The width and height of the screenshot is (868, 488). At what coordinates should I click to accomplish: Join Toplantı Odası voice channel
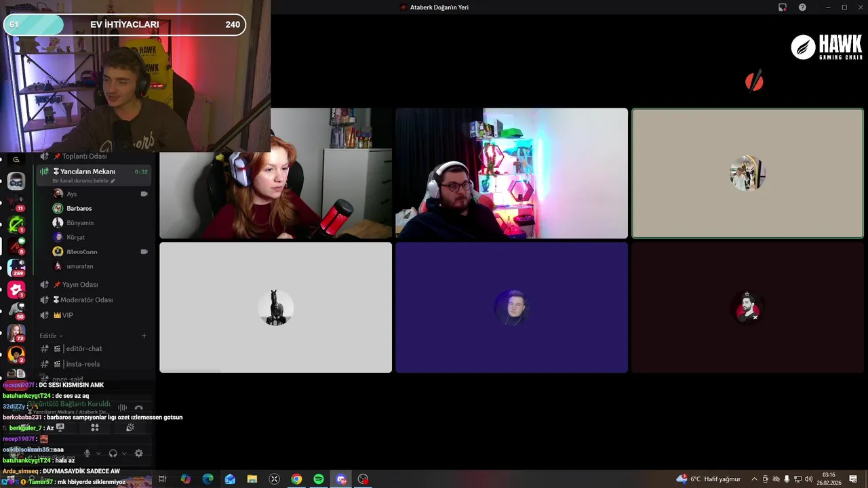pos(94,156)
